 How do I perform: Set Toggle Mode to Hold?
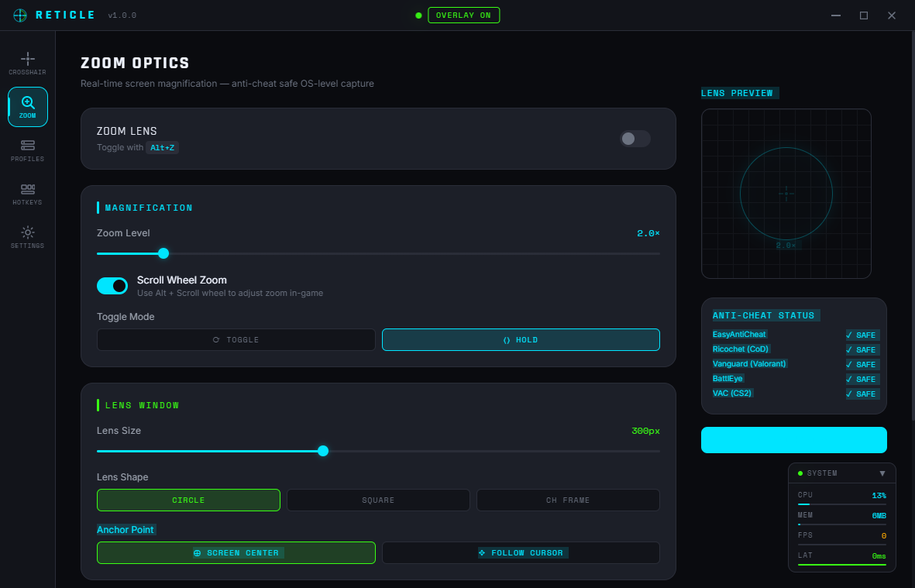521,339
